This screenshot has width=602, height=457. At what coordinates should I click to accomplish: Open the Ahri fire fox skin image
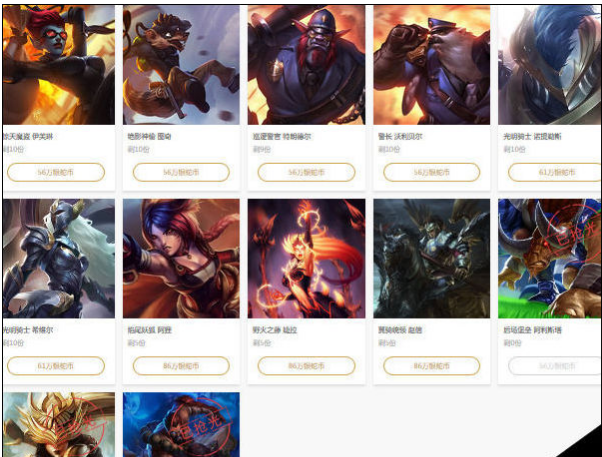tap(181, 258)
